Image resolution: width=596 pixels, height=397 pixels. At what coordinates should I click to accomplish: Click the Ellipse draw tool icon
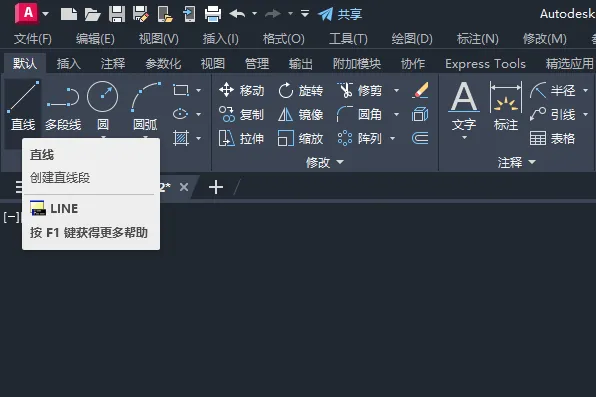tap(181, 114)
